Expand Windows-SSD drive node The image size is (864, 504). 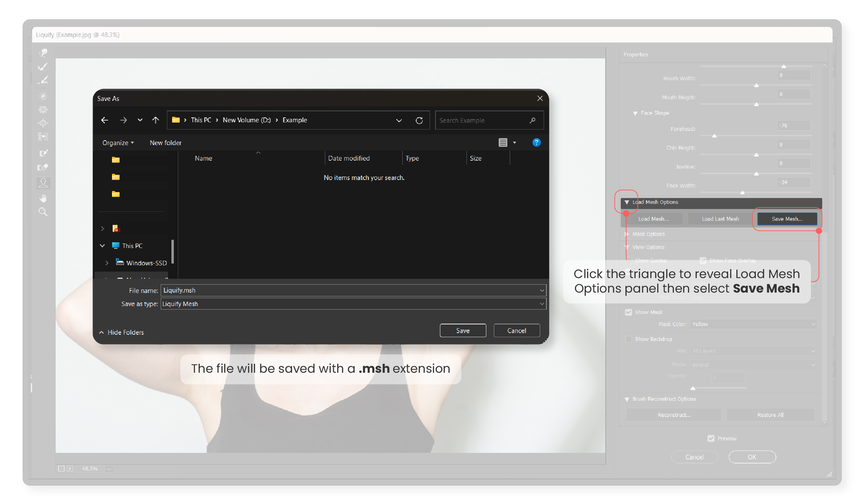click(107, 263)
